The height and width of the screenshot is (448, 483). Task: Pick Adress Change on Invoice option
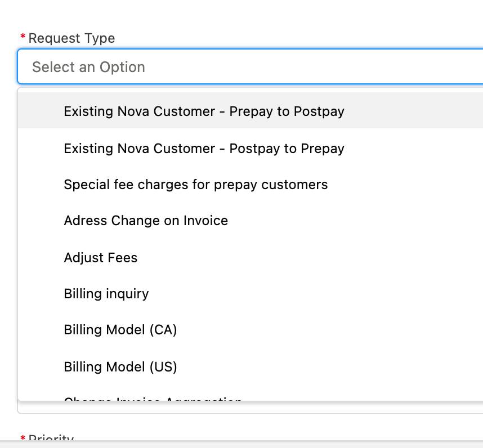tap(250, 221)
